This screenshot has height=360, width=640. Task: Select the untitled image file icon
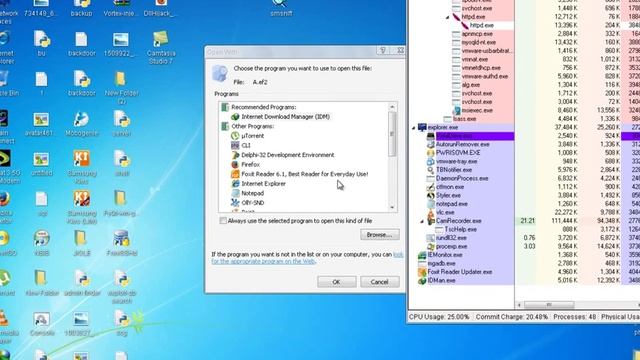click(x=41, y=164)
